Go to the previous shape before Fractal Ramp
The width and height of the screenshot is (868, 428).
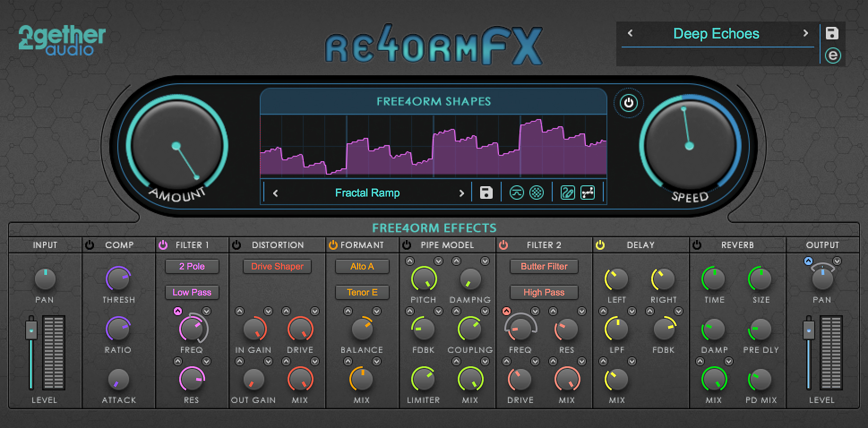tap(275, 193)
